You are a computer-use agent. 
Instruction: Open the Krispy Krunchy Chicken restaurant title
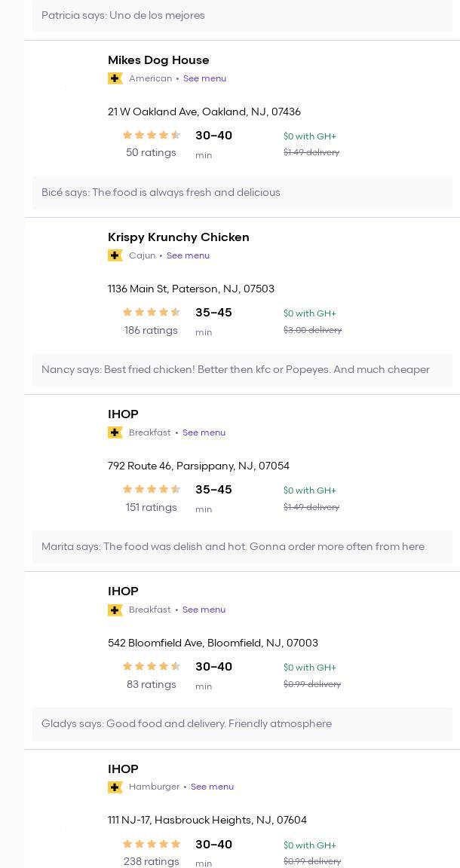click(178, 237)
